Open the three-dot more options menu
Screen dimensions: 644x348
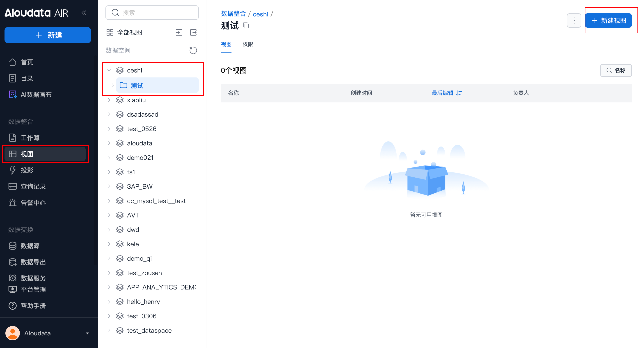tap(574, 20)
